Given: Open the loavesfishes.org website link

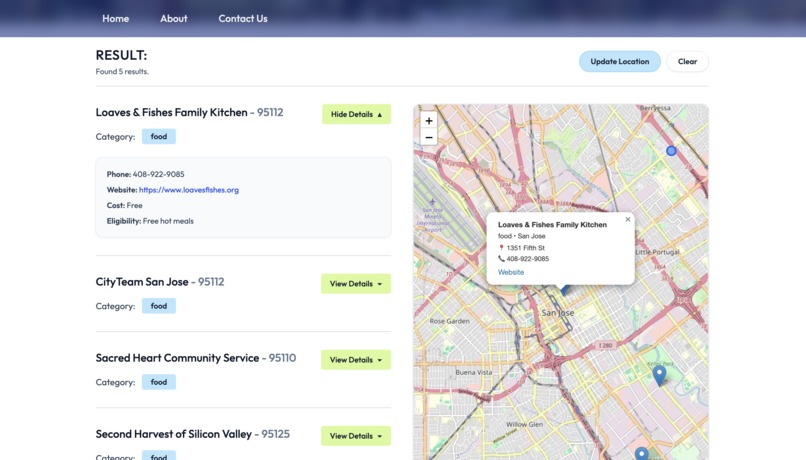Looking at the screenshot, I should (189, 190).
